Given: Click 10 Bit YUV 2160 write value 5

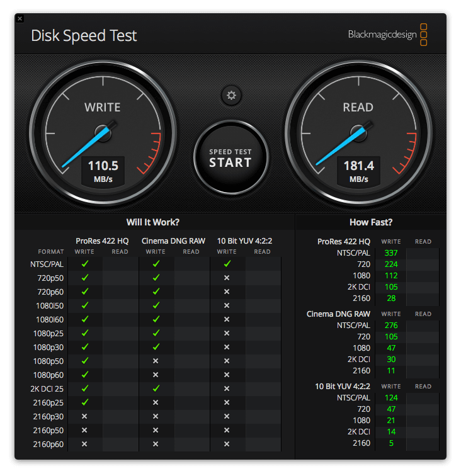Looking at the screenshot, I should pyautogui.click(x=391, y=443).
